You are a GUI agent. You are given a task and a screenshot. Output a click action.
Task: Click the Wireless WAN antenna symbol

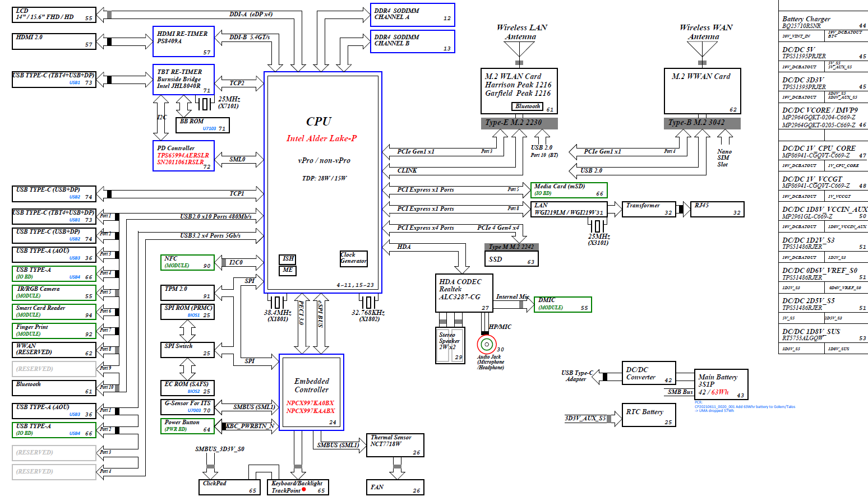pyautogui.click(x=702, y=50)
